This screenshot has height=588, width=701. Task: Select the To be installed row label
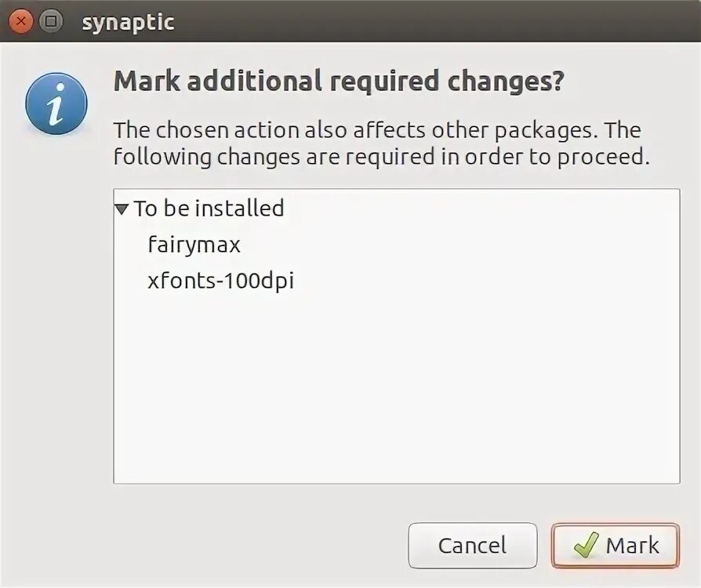pyautogui.click(x=209, y=209)
